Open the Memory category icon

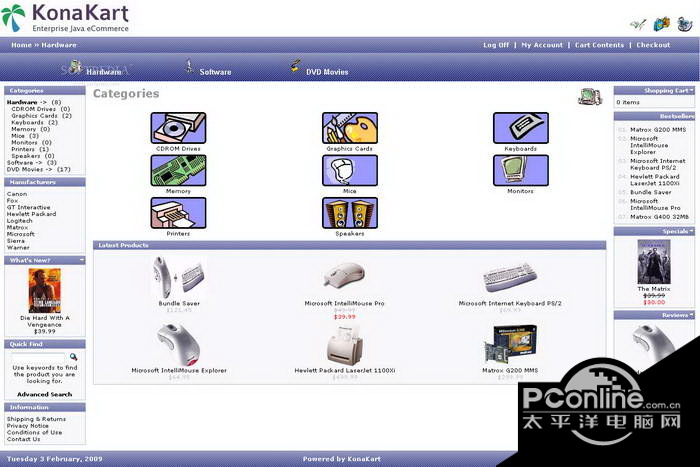click(x=178, y=170)
